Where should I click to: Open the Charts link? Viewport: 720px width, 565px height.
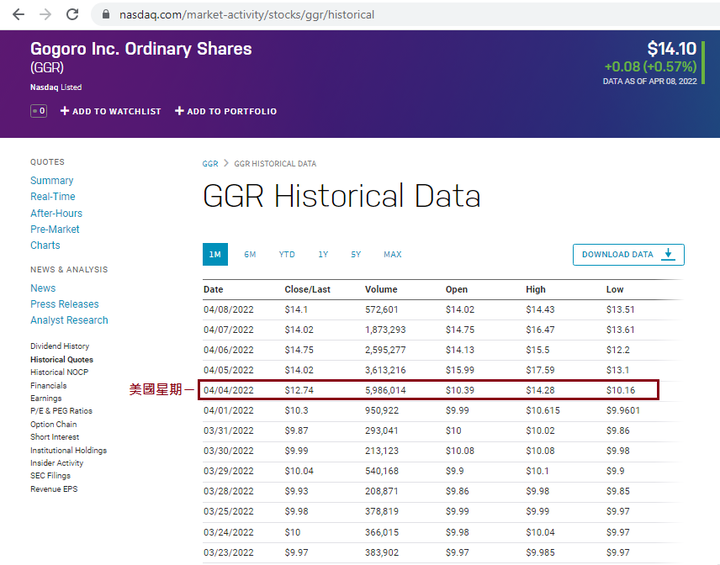coord(45,245)
